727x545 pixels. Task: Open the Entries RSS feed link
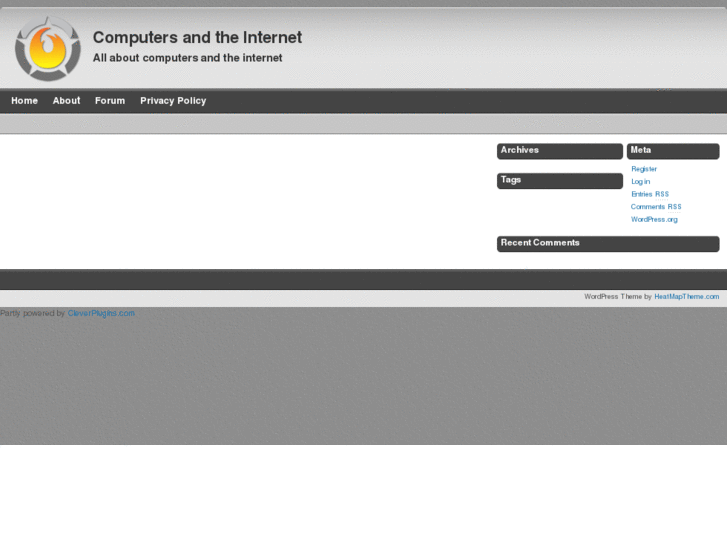[650, 194]
